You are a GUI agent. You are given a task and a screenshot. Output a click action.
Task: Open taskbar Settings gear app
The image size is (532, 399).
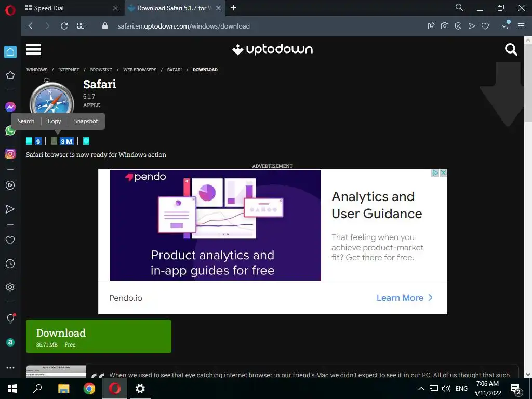click(140, 389)
